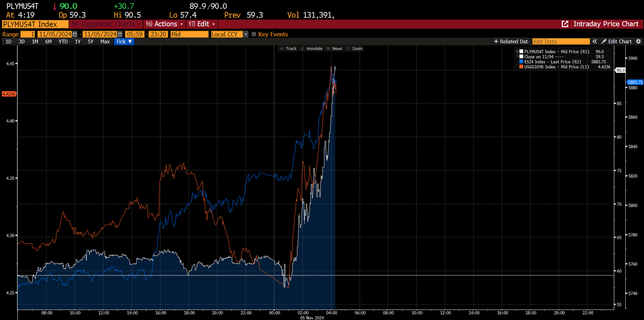Screen dimensions: 644x320
Task: Select the Track crosshair tool
Action: point(288,48)
